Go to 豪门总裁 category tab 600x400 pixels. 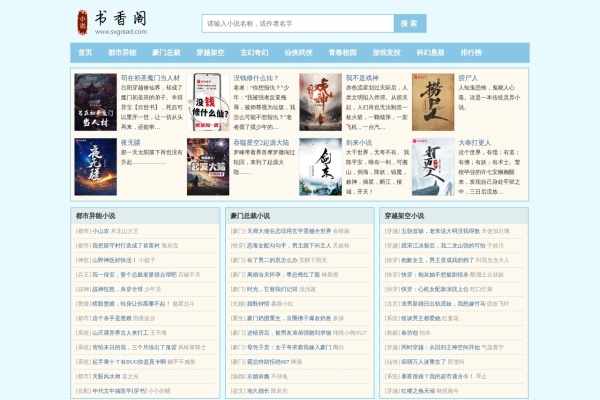tap(166, 52)
